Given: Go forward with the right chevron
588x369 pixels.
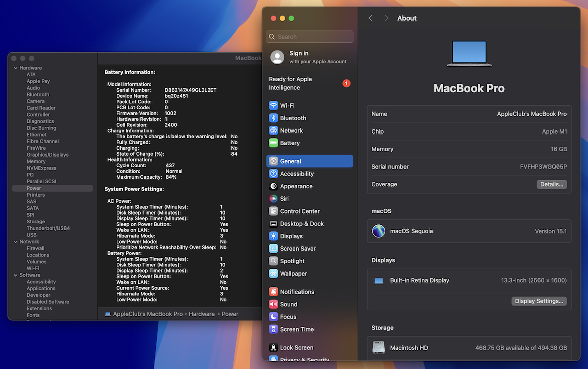Looking at the screenshot, I should (386, 18).
